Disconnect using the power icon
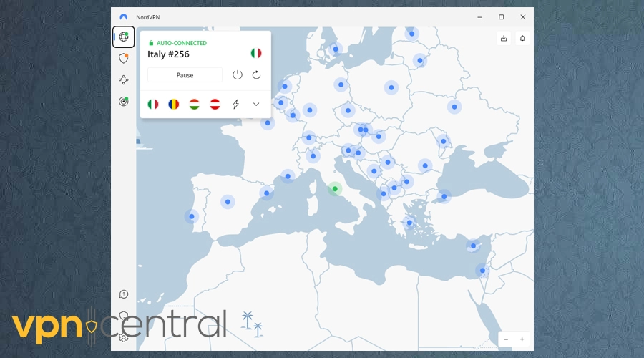644x358 pixels. click(x=238, y=74)
